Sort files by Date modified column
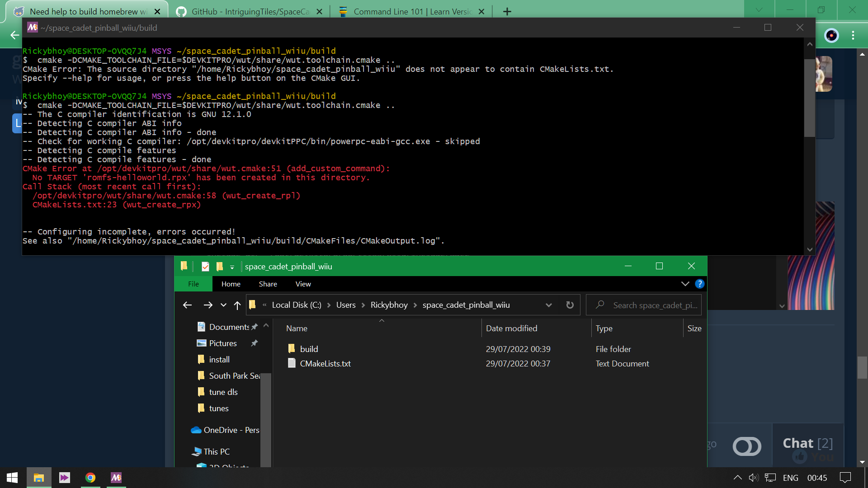The image size is (868, 488). [x=536, y=328]
